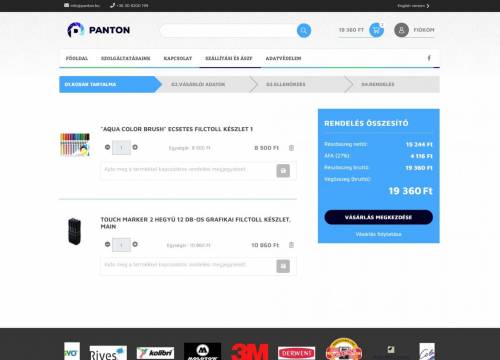Decrease quantity of Aqua Color Brush set

[107, 147]
